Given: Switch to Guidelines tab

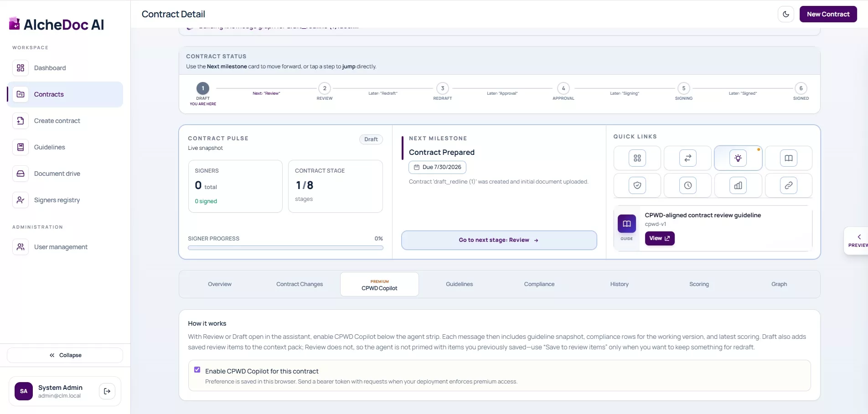Looking at the screenshot, I should [x=459, y=284].
